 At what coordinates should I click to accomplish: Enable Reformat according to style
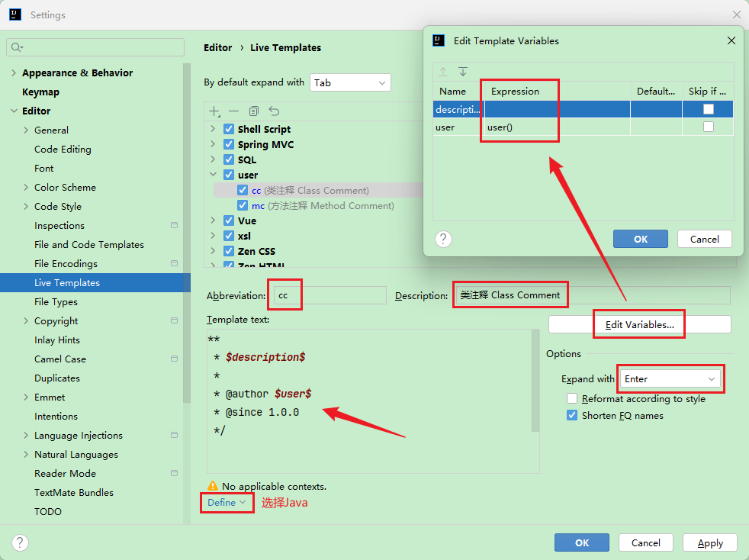tap(572, 399)
